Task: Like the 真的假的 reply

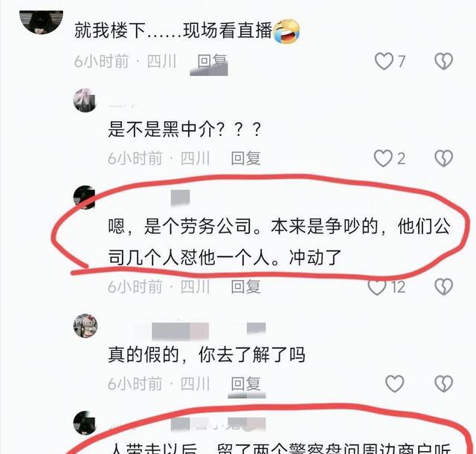Action: [x=395, y=383]
